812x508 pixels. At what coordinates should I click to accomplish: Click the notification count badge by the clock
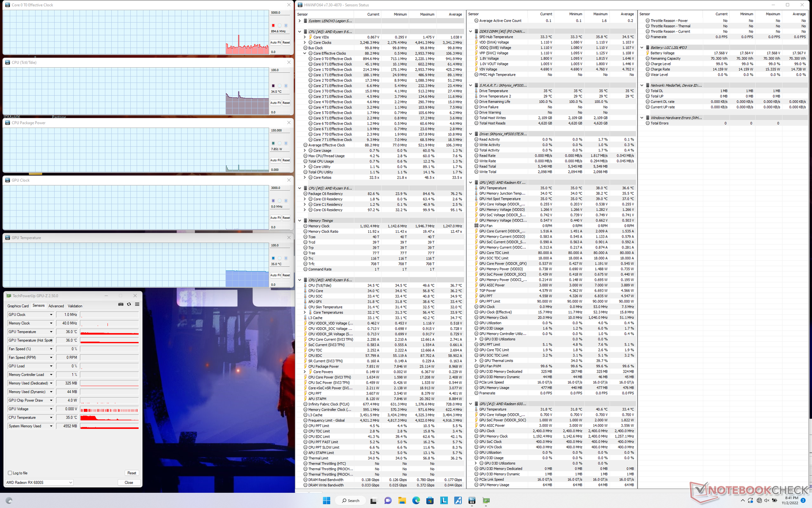[x=803, y=500]
